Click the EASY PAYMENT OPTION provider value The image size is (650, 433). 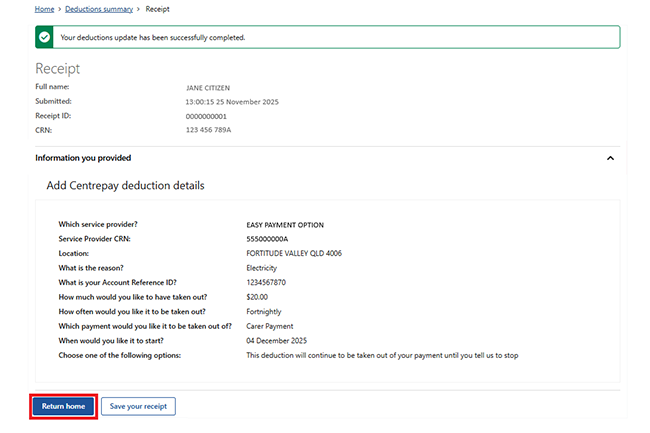click(285, 225)
